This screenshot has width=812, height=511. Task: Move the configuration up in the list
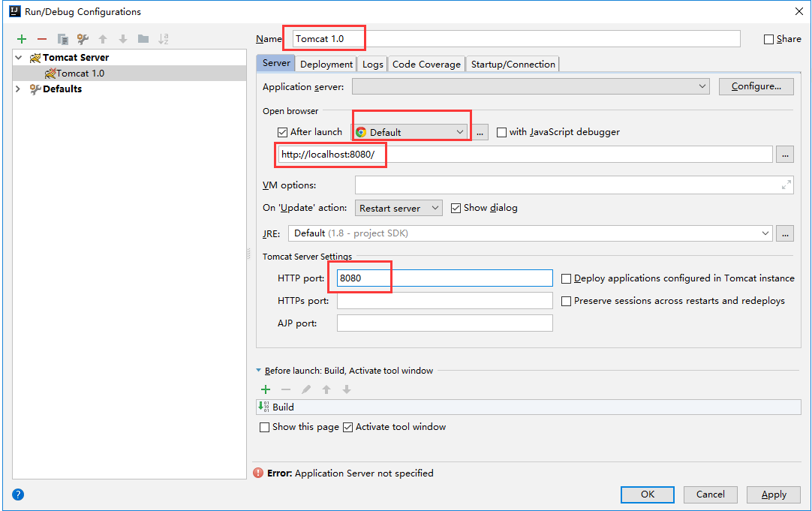(x=103, y=39)
